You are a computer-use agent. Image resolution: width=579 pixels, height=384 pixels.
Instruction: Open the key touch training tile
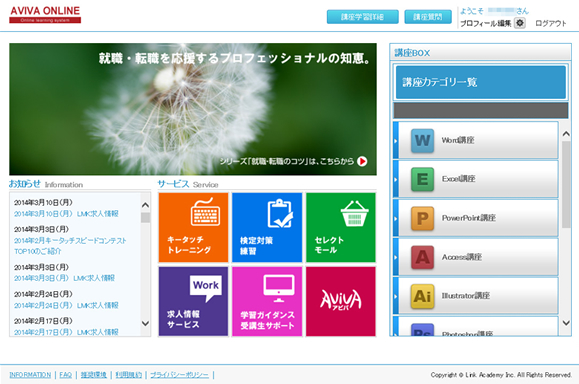pyautogui.click(x=193, y=227)
